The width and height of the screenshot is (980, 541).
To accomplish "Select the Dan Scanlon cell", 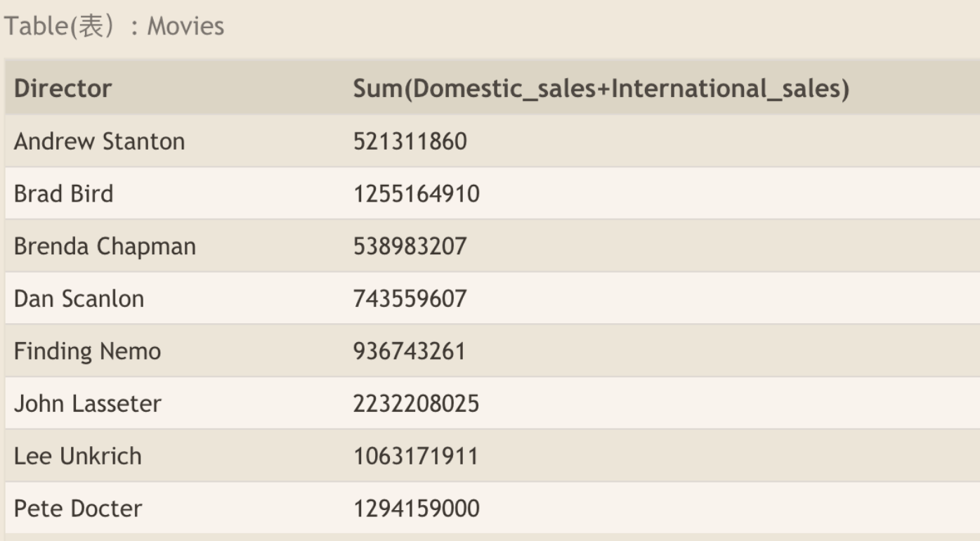I will 79,299.
